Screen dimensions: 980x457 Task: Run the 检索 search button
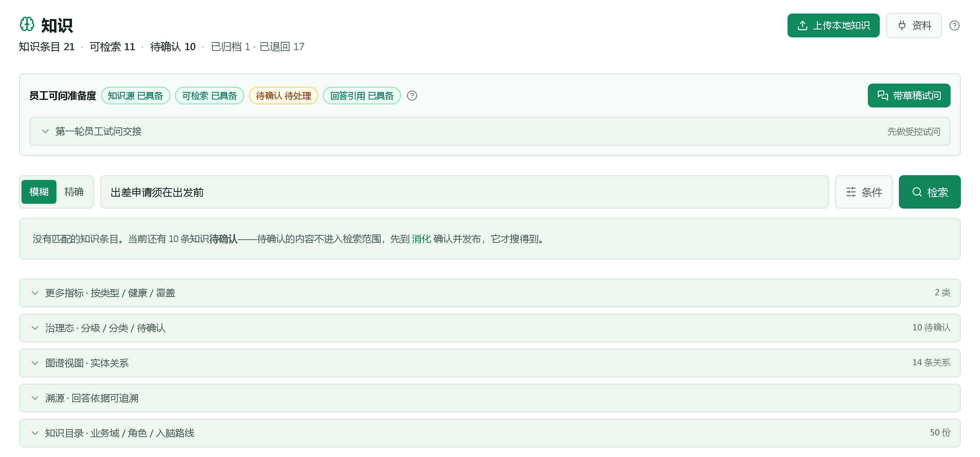pos(929,192)
